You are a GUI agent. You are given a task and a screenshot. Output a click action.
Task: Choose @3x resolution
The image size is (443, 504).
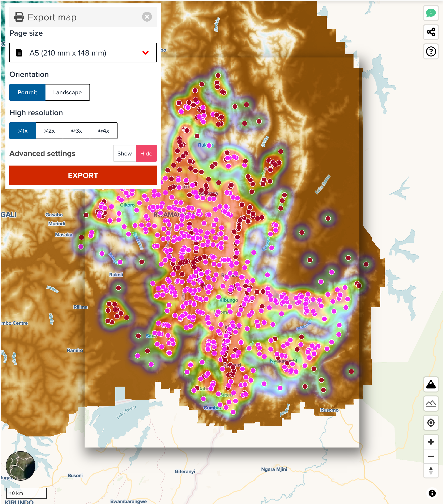coord(76,131)
